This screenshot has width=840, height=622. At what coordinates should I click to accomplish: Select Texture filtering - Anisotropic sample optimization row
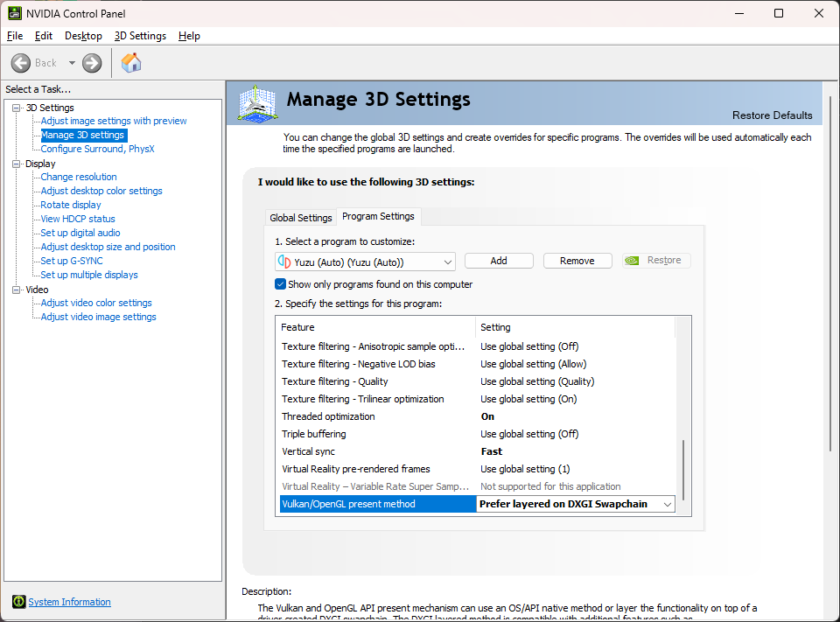pos(478,346)
